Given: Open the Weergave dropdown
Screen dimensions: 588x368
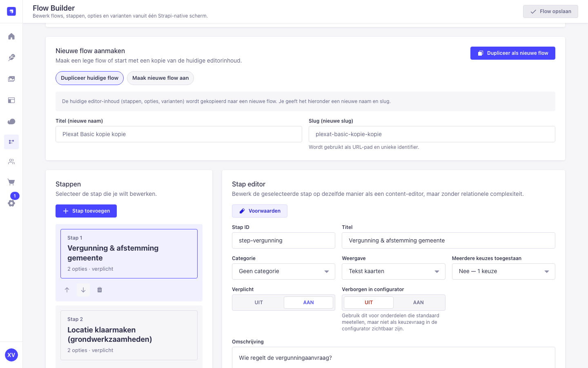Looking at the screenshot, I should [x=394, y=272].
